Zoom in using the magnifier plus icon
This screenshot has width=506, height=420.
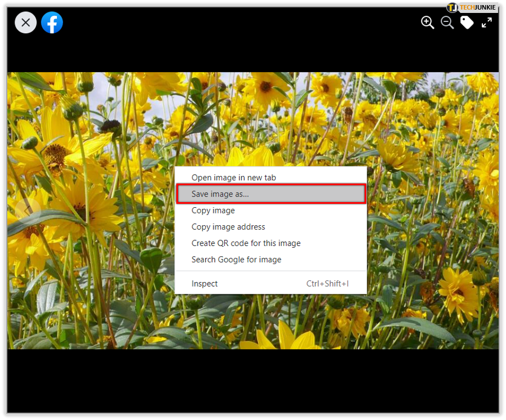[x=428, y=23]
